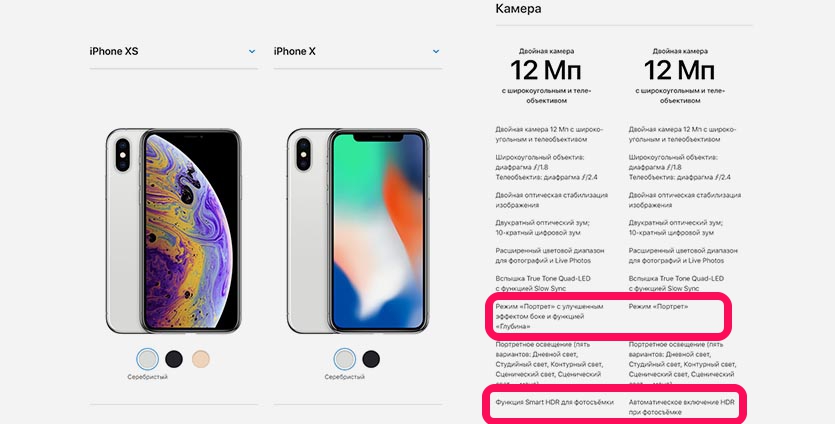835x424 pixels.
Task: Click the left 12 Мп camera headline
Action: pyautogui.click(x=546, y=70)
